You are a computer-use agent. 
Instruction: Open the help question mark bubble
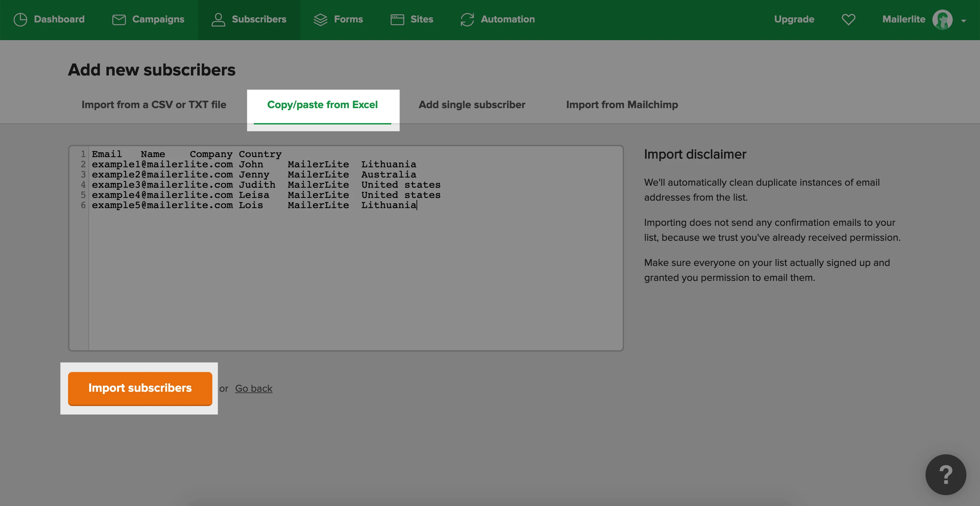click(x=945, y=474)
